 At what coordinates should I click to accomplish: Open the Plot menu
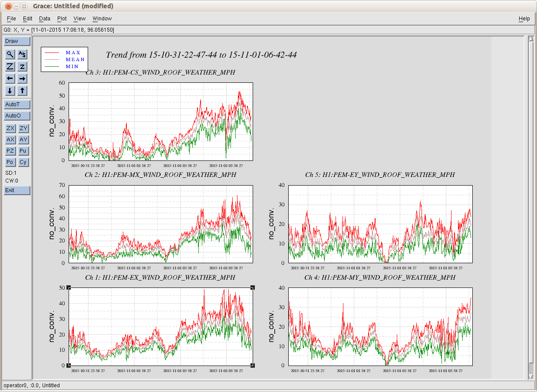coord(62,19)
